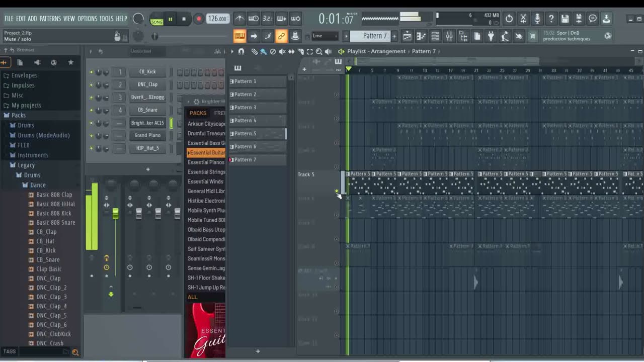
Task: Toggle the Playlist snap magnet icon
Action: (x=241, y=51)
